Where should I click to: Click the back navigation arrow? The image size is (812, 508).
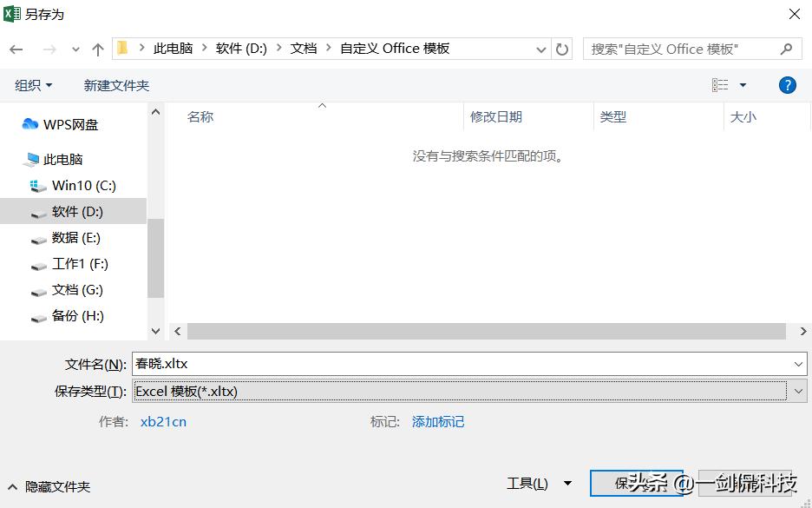pos(16,49)
